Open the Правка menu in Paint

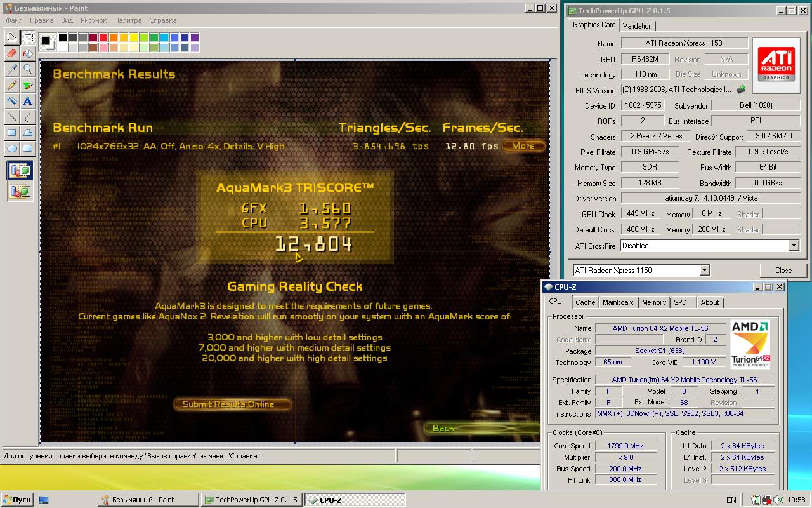pyautogui.click(x=41, y=20)
